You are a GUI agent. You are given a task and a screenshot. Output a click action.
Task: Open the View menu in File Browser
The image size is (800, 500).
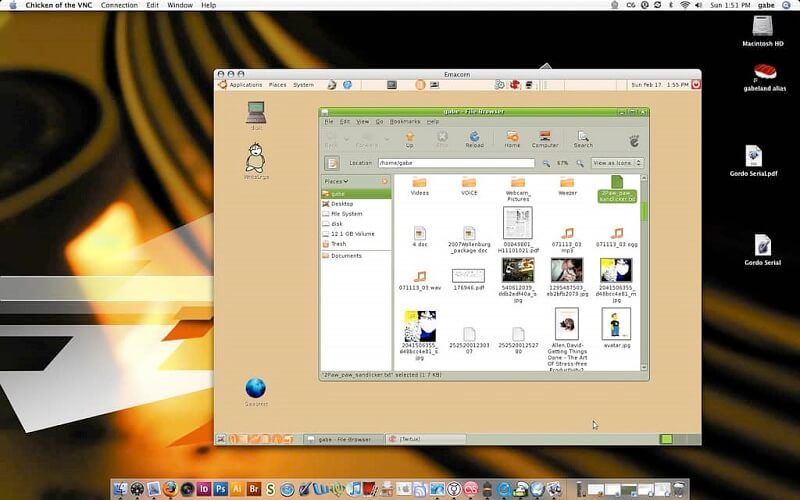coord(362,121)
